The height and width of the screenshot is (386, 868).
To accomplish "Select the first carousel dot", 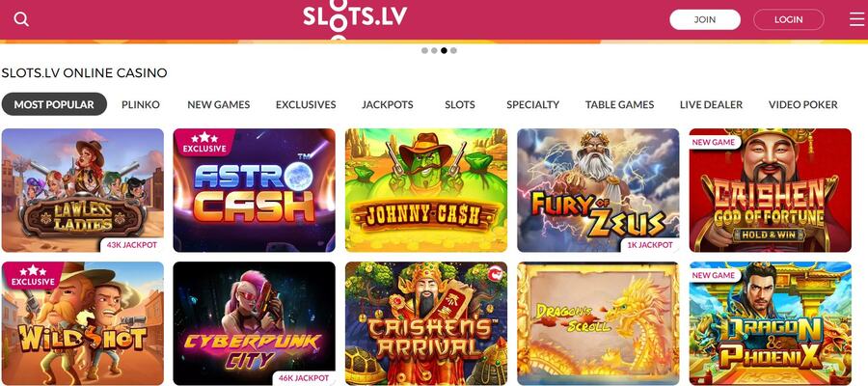I will tap(424, 50).
